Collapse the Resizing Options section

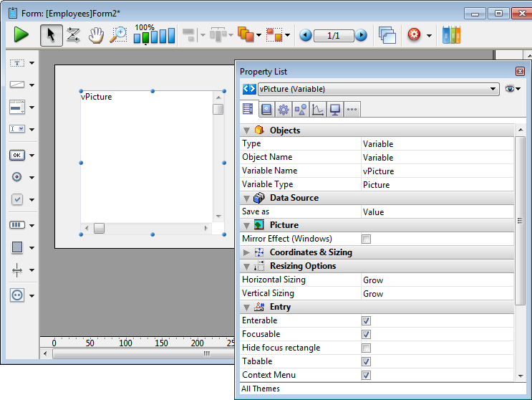coord(247,266)
